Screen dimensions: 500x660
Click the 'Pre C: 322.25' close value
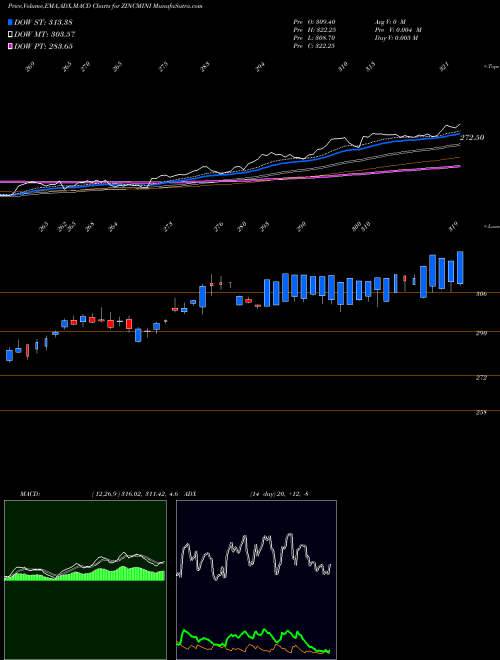click(x=314, y=46)
